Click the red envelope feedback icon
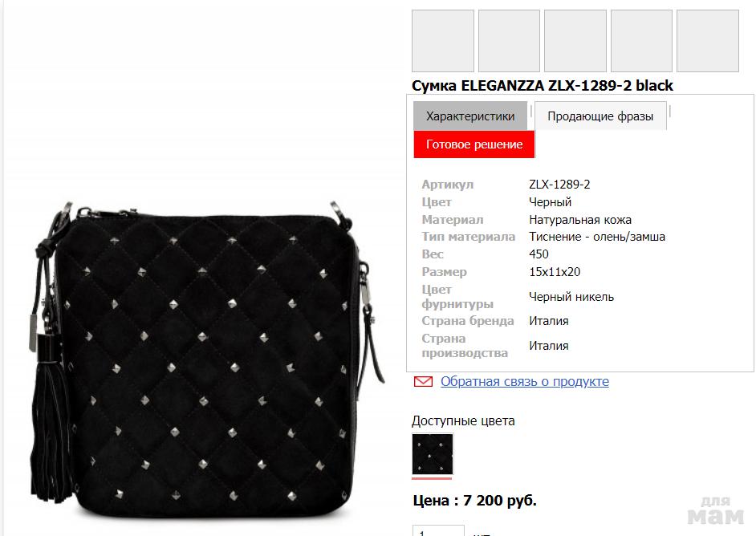Image resolution: width=756 pixels, height=536 pixels. pos(423,382)
